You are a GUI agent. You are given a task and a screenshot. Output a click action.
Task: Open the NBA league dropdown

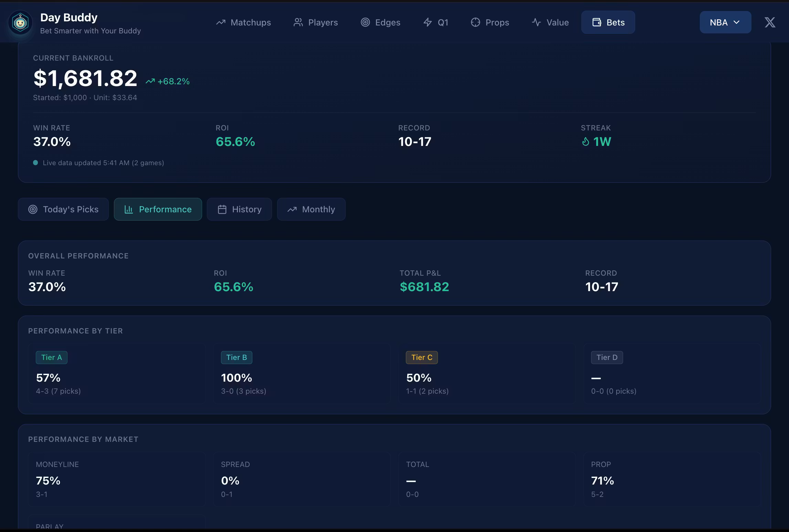pyautogui.click(x=725, y=22)
